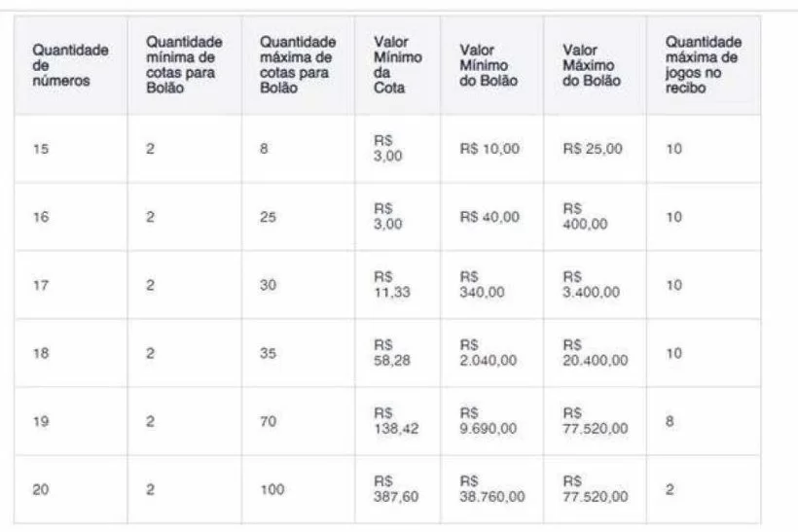Viewport: 798px width, 532px height.
Task: Click the R$ 138,42 cell
Action: 397,421
